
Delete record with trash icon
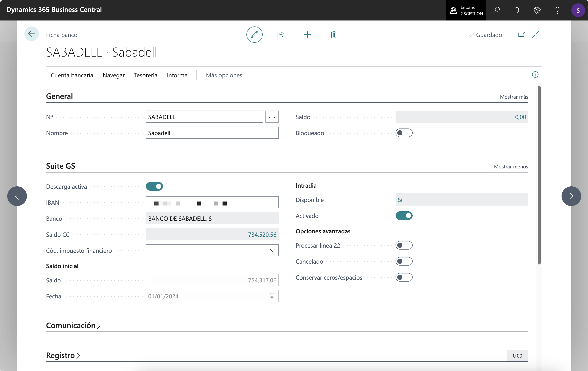(x=333, y=34)
